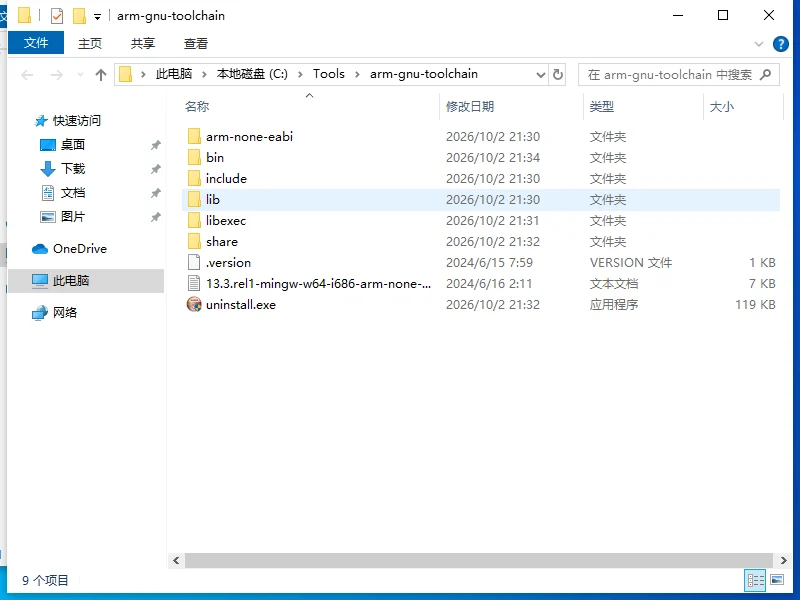The image size is (800, 600).
Task: Select the 13.3.rel1-mingw-w64 text document icon
Action: point(194,283)
